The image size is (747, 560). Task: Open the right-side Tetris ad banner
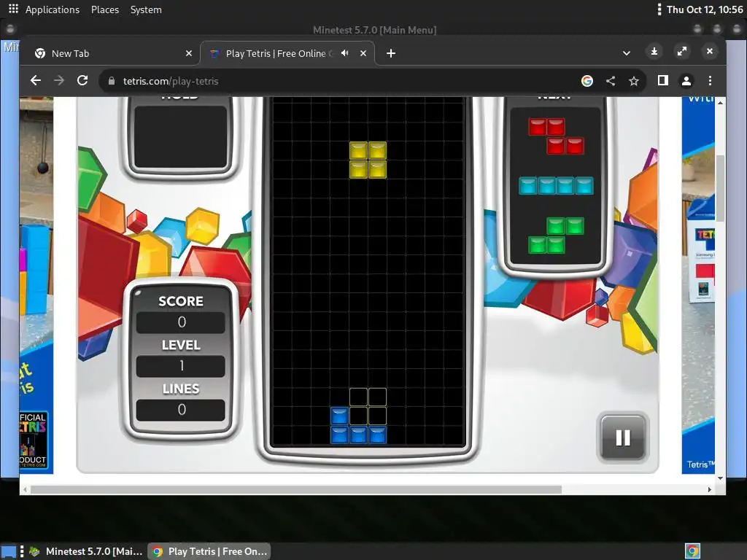click(698, 286)
